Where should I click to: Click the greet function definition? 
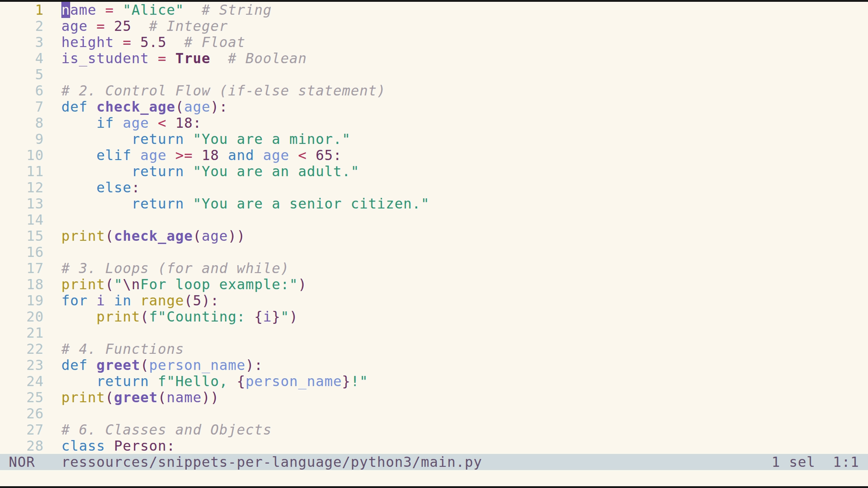point(118,365)
